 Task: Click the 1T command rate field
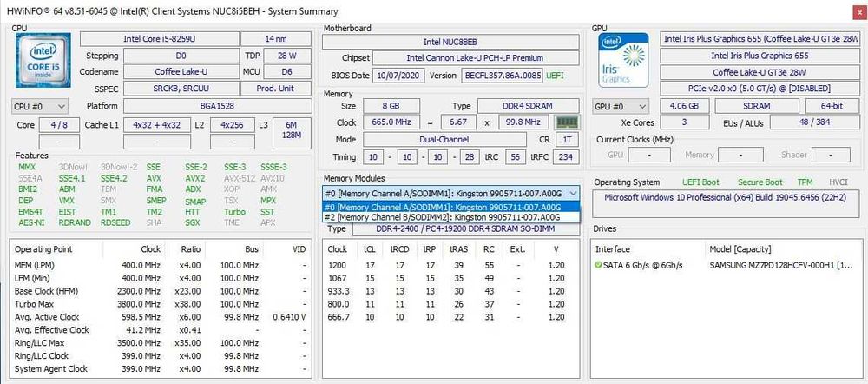click(566, 140)
